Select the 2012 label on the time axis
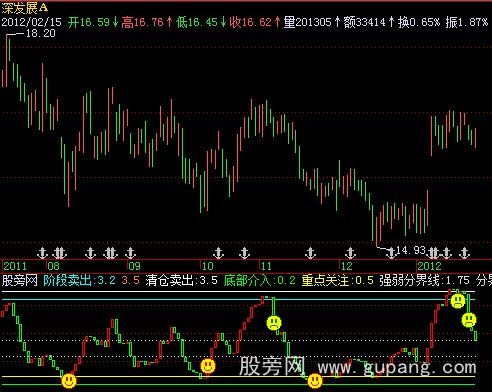Image resolution: width=492 pixels, height=392 pixels. (429, 266)
